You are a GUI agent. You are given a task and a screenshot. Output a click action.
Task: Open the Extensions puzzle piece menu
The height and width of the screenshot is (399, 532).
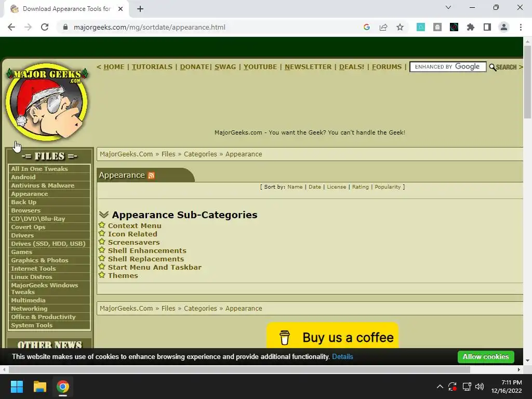point(471,27)
